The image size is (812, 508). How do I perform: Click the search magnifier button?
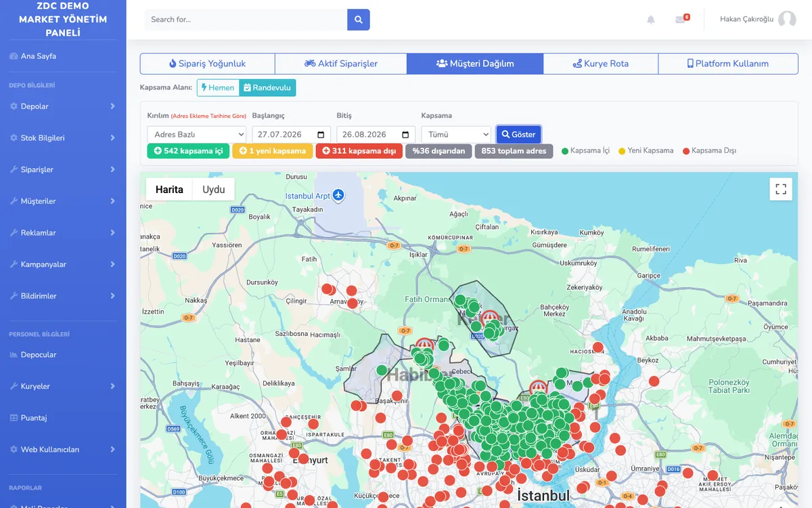(359, 20)
